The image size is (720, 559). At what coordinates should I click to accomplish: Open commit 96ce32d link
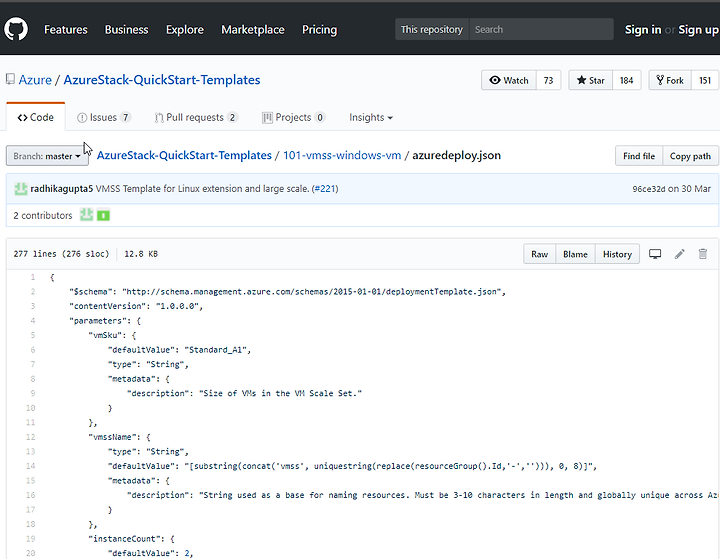(649, 189)
